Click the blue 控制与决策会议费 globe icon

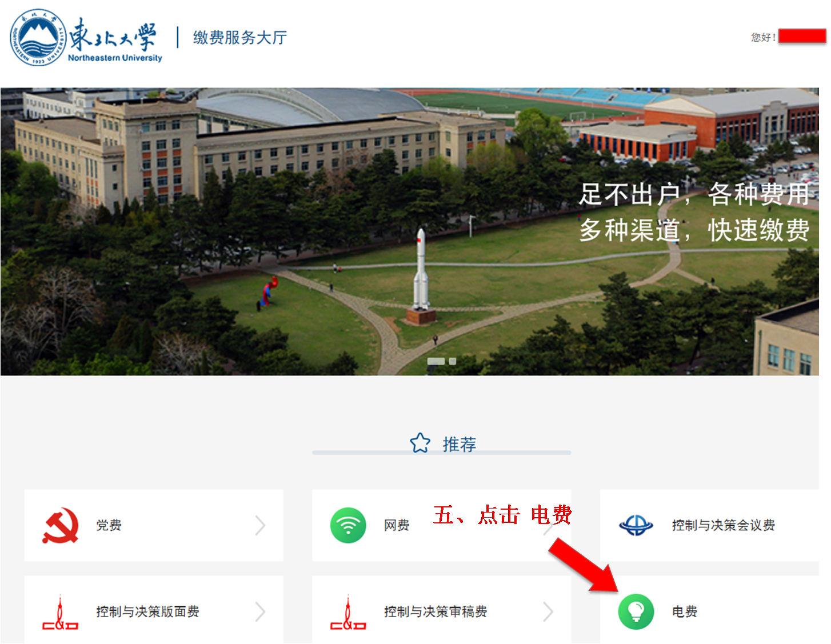click(636, 525)
